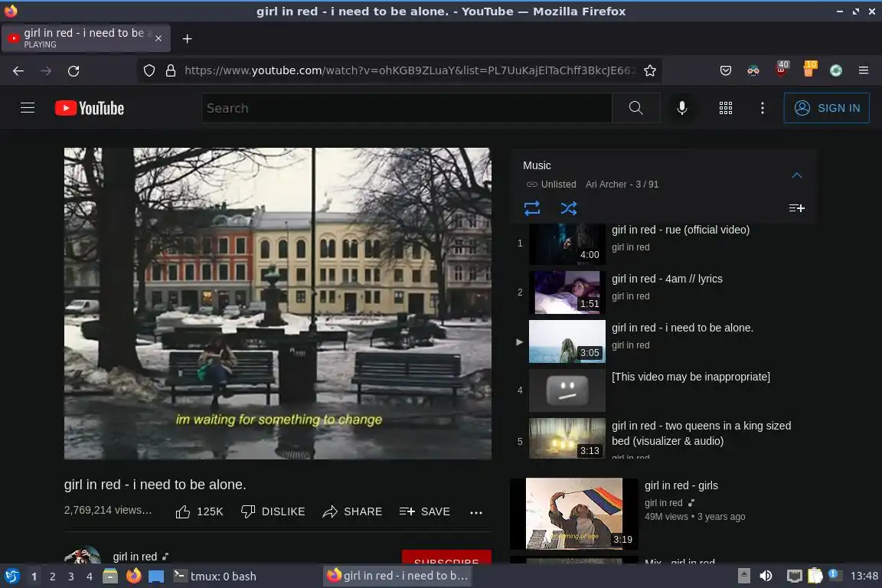Open the green round extension icon
882x588 pixels.
836,70
